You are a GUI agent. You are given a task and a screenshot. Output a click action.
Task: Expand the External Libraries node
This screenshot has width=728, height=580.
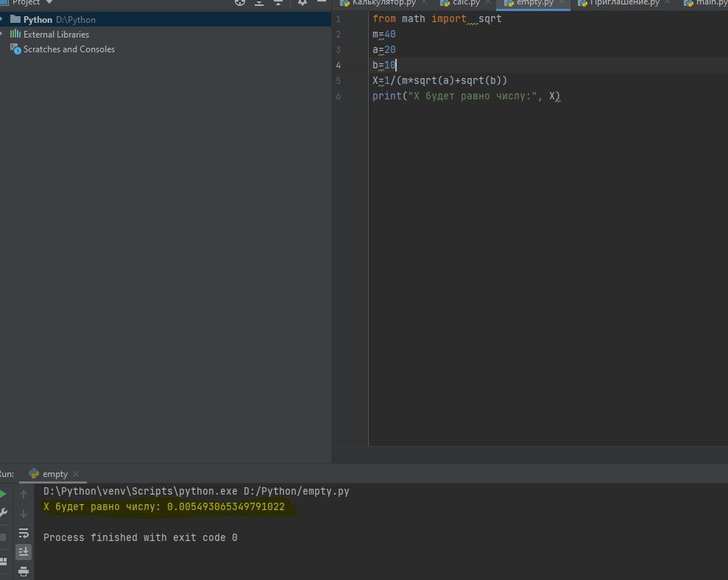[2, 34]
